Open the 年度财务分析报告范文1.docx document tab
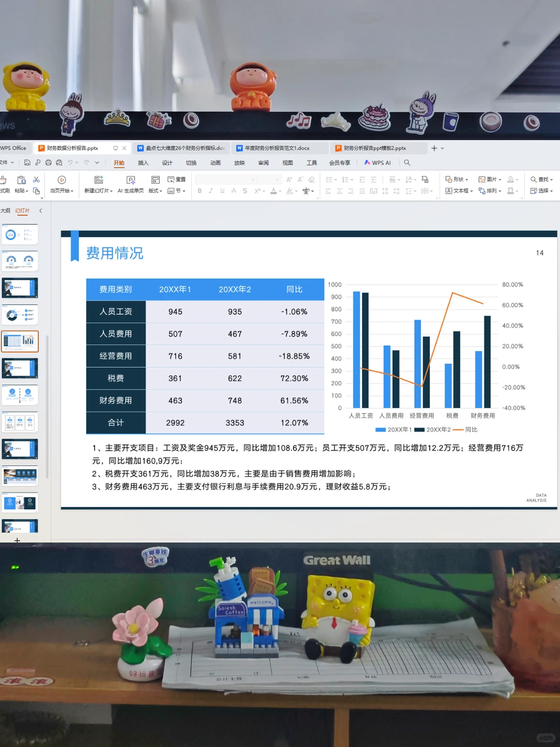Image resolution: width=560 pixels, height=747 pixels. (x=277, y=148)
